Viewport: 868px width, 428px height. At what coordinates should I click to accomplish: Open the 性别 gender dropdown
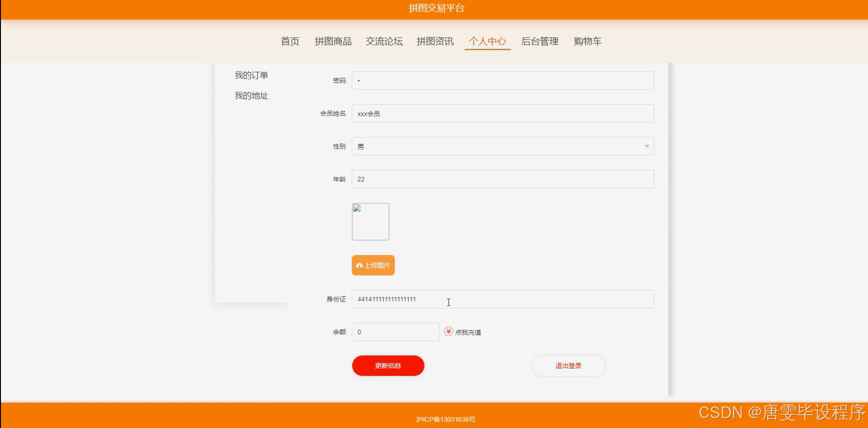(503, 146)
